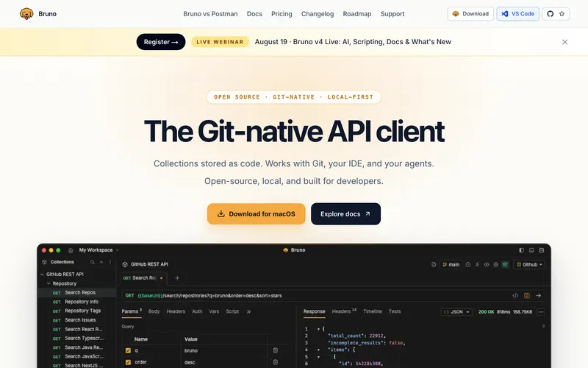Click the cube icon next to Collections

44,262
